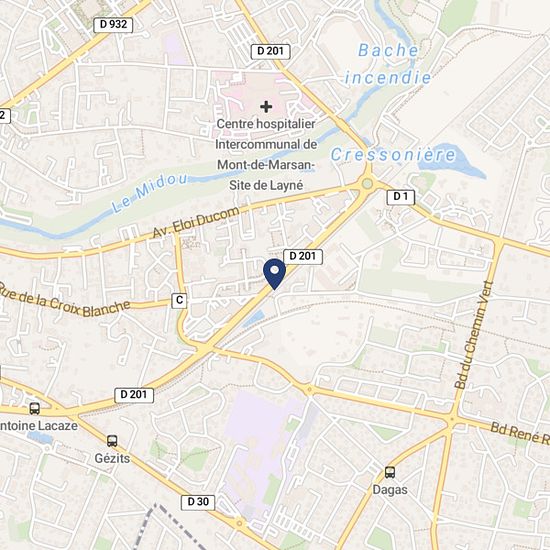This screenshot has height=550, width=550.
Task: Select the Antoine Lacaze bus stop icon
Action: pyautogui.click(x=34, y=408)
